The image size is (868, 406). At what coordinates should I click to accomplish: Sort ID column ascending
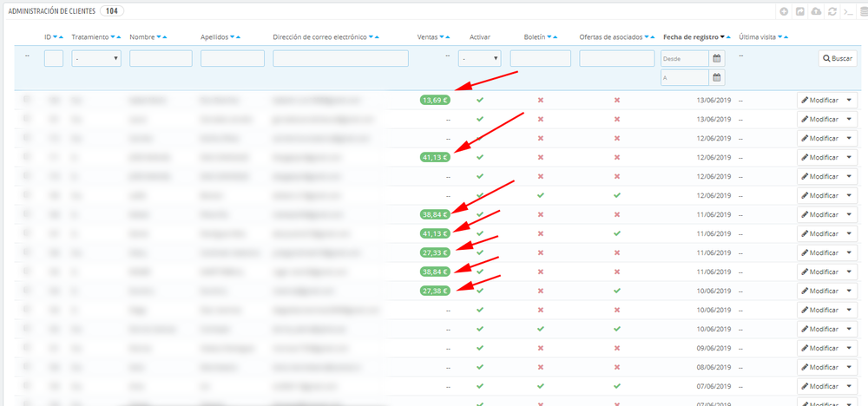pyautogui.click(x=61, y=37)
